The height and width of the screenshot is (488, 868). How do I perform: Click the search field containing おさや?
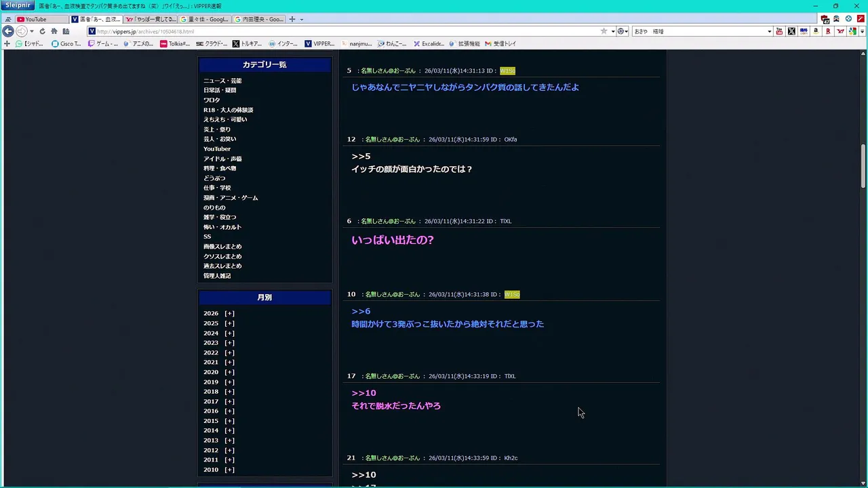click(x=698, y=31)
